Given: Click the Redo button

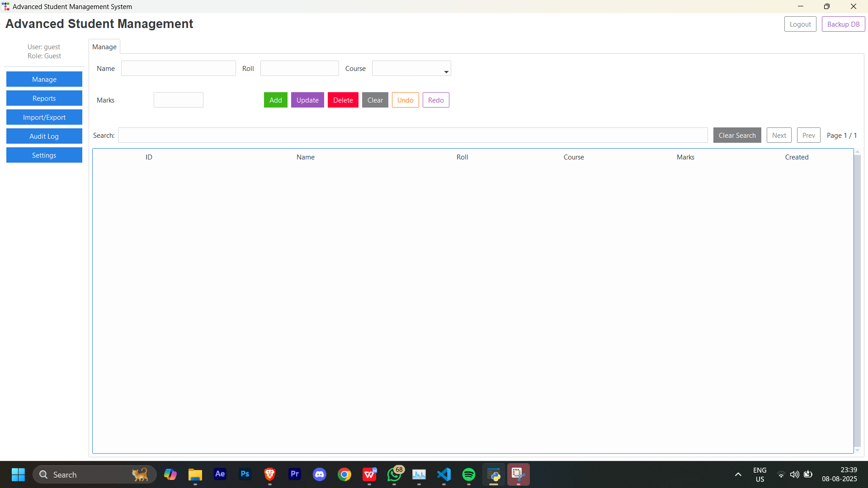Looking at the screenshot, I should click(x=436, y=100).
